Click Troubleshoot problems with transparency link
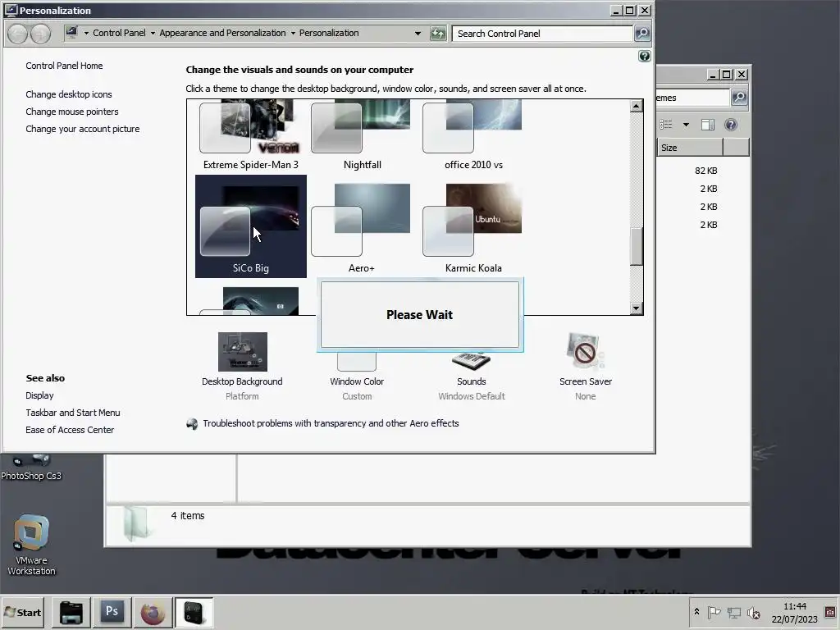Viewport: 840px width, 630px height. [331, 423]
